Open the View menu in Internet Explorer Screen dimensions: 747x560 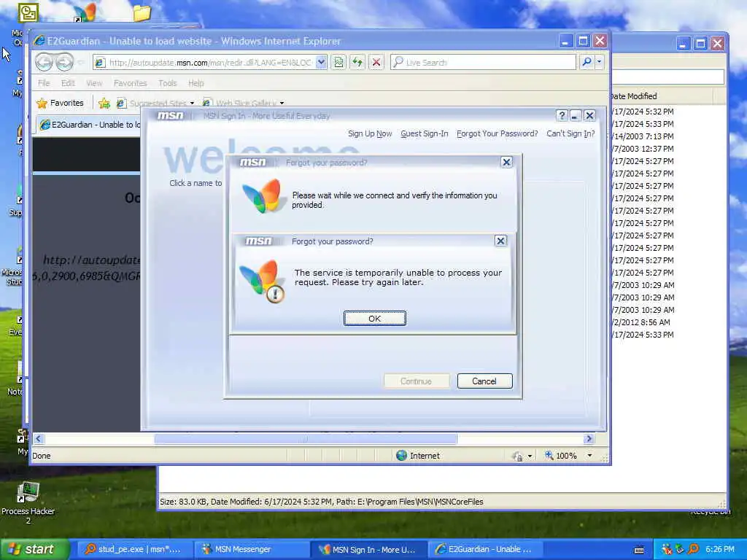pos(94,83)
